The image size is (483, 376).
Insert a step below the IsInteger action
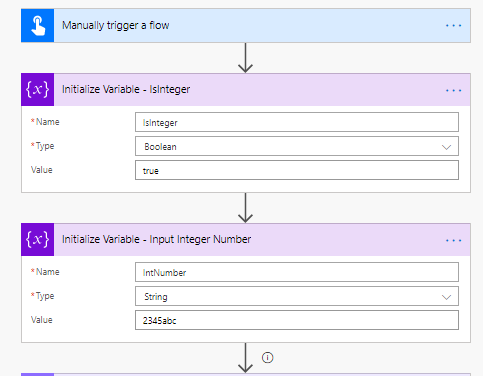click(245, 208)
